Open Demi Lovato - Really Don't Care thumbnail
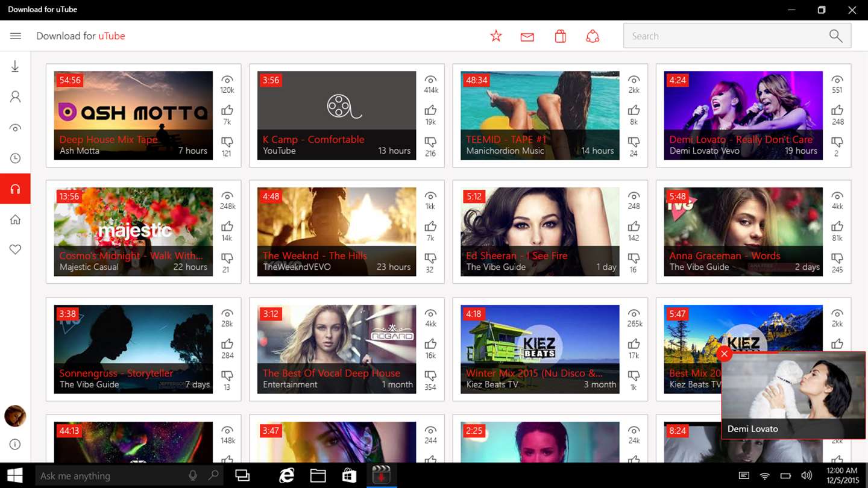The height and width of the screenshot is (488, 868). [743, 116]
